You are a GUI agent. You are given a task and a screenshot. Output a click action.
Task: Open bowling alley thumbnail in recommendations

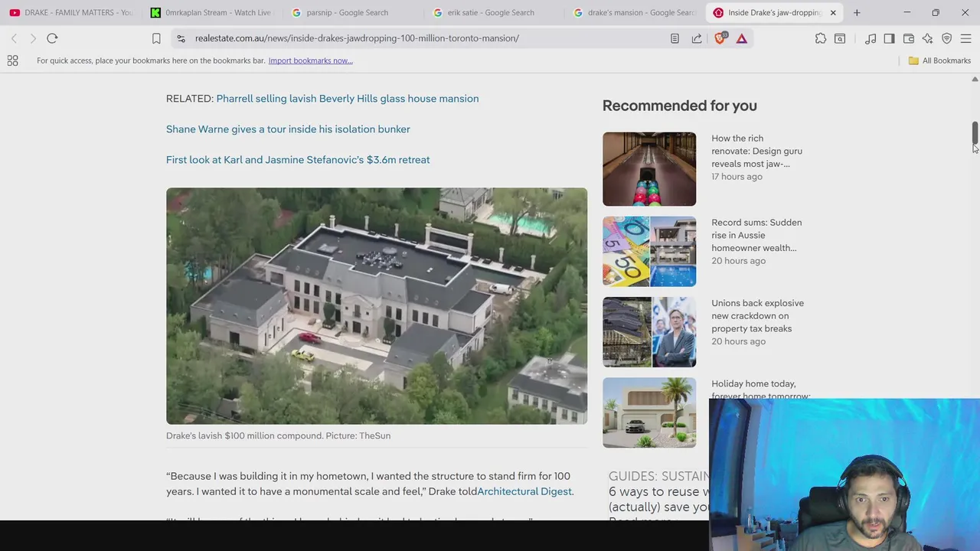[x=649, y=169]
